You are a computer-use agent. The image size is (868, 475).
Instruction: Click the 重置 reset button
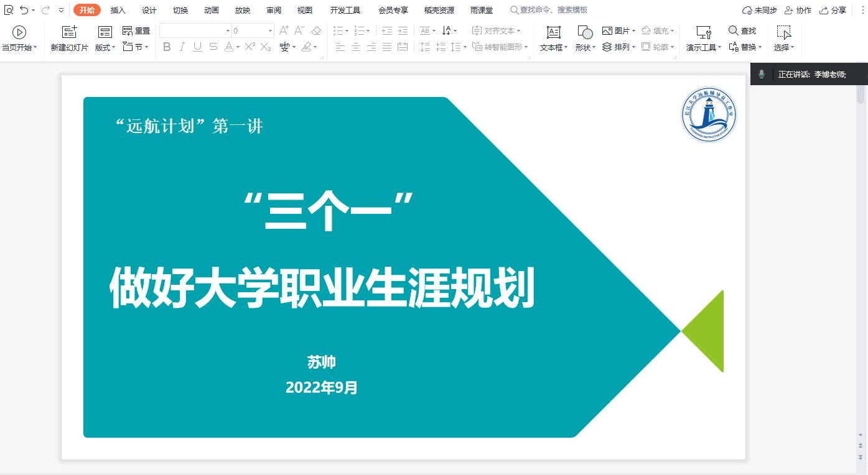(136, 30)
